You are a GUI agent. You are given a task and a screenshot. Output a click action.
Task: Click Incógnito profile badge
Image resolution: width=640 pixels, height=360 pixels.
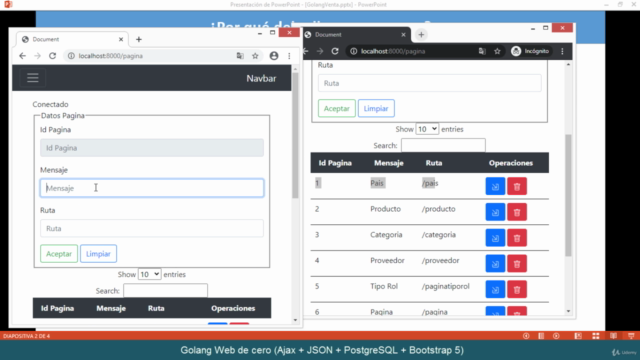click(530, 51)
